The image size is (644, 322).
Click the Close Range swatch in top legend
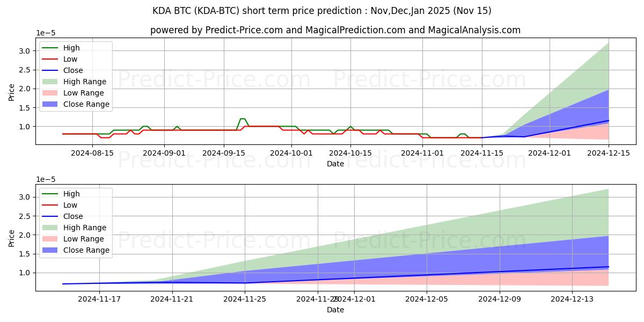tap(52, 104)
